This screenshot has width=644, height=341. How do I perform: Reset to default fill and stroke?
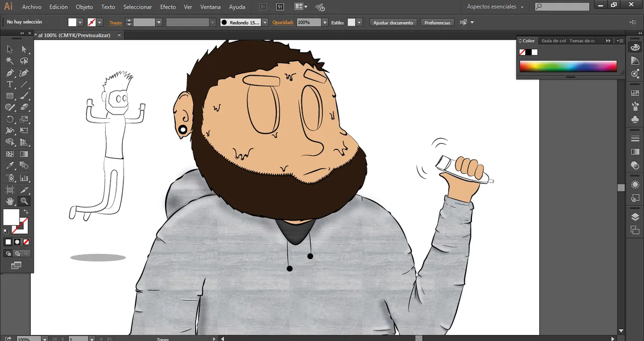tap(6, 231)
